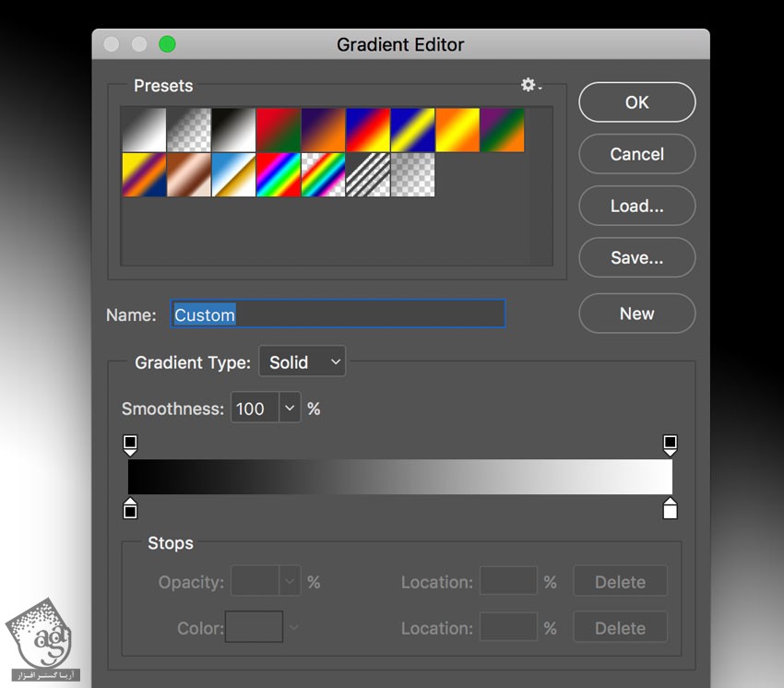Select the rainbow spectrum gradient preset

click(x=279, y=174)
